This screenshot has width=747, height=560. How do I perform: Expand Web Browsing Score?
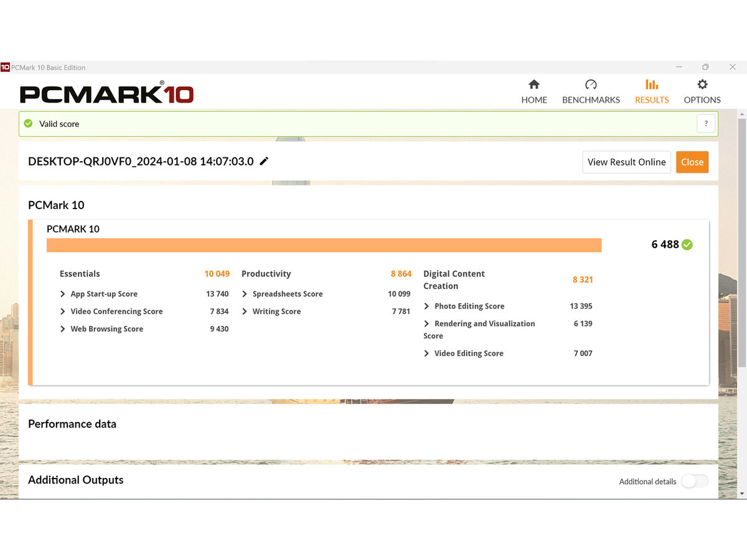point(62,329)
